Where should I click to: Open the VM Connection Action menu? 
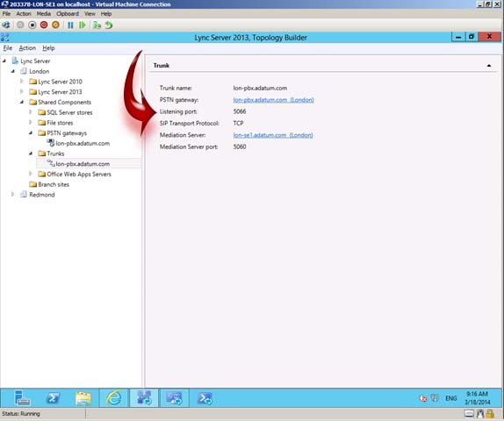coord(24,14)
